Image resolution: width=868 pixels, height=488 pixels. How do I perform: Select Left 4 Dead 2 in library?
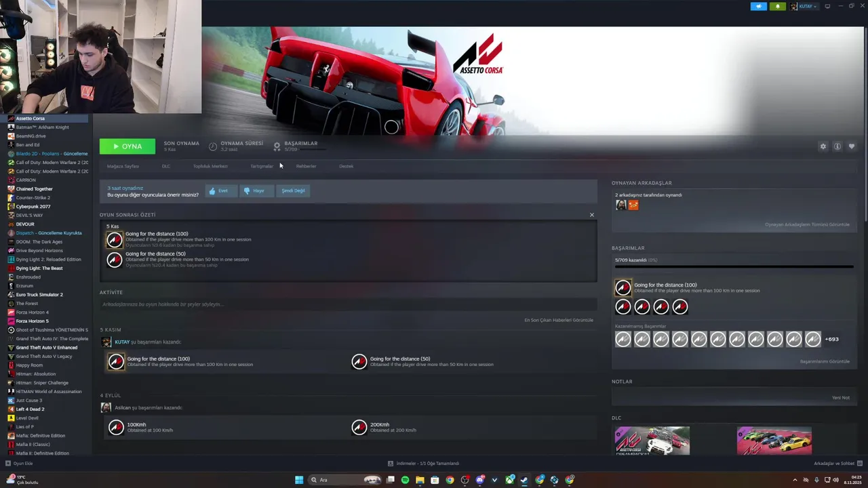click(x=31, y=409)
